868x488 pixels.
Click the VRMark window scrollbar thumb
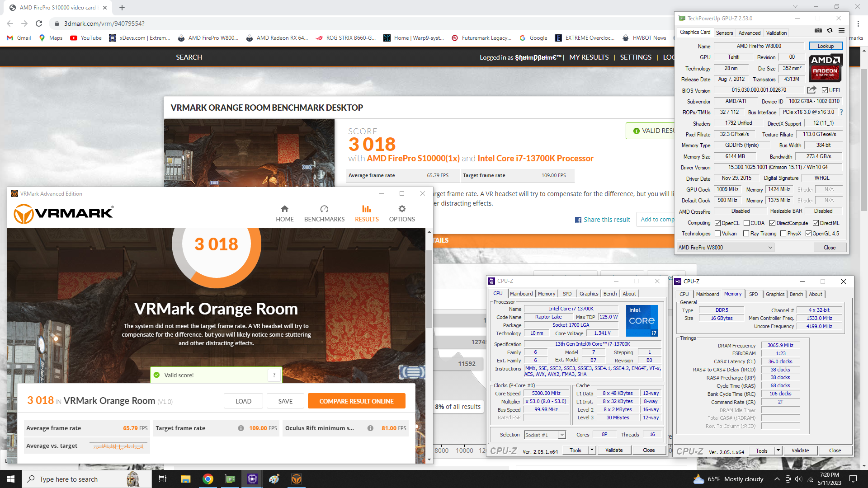click(429, 289)
